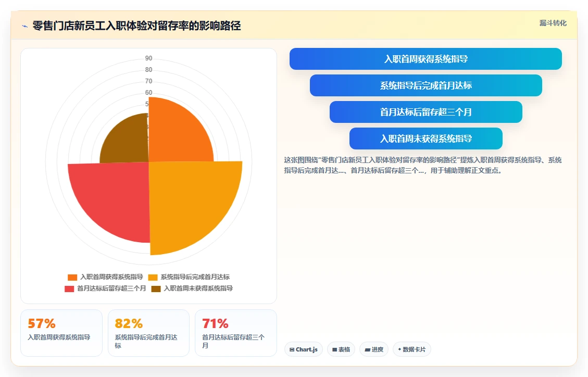Click the axis label 80 on the chart

tap(148, 70)
